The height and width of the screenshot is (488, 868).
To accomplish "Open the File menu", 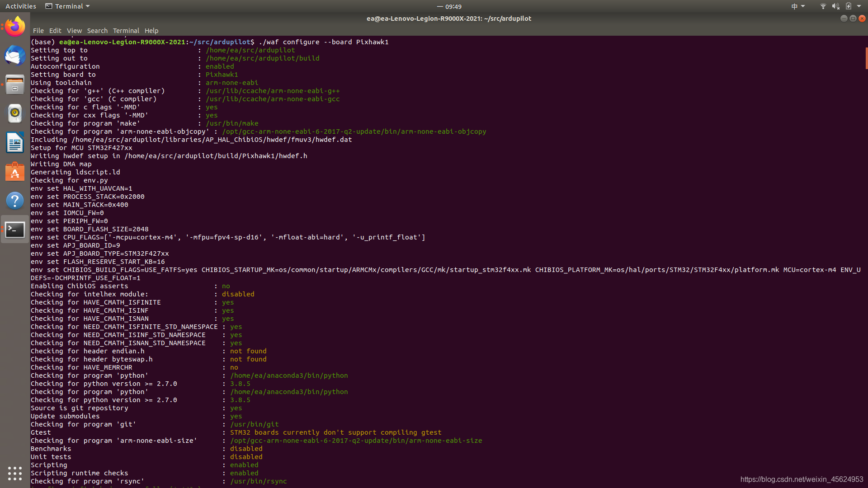I will pos(38,31).
